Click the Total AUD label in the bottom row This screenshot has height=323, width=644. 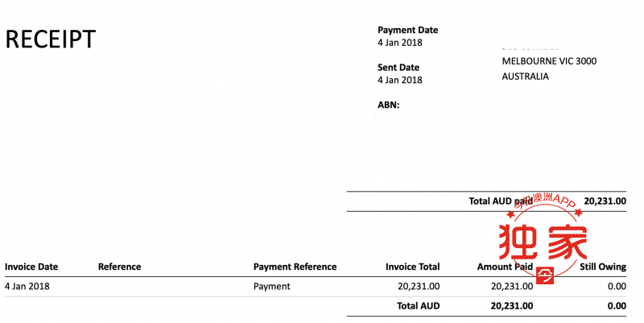[418, 306]
